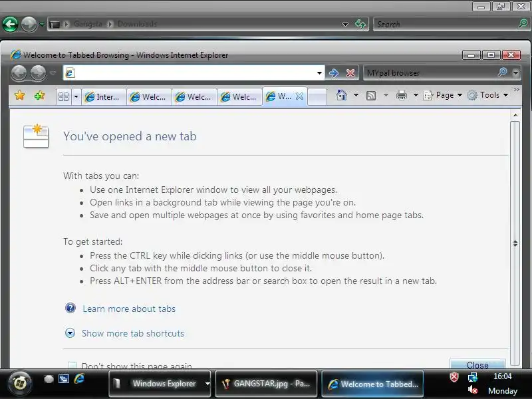Go to the Home page icon
The image size is (532, 399).
pyautogui.click(x=341, y=95)
